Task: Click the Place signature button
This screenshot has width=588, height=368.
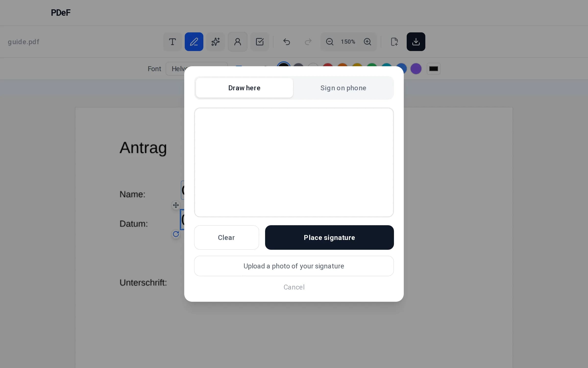Action: coord(329,237)
